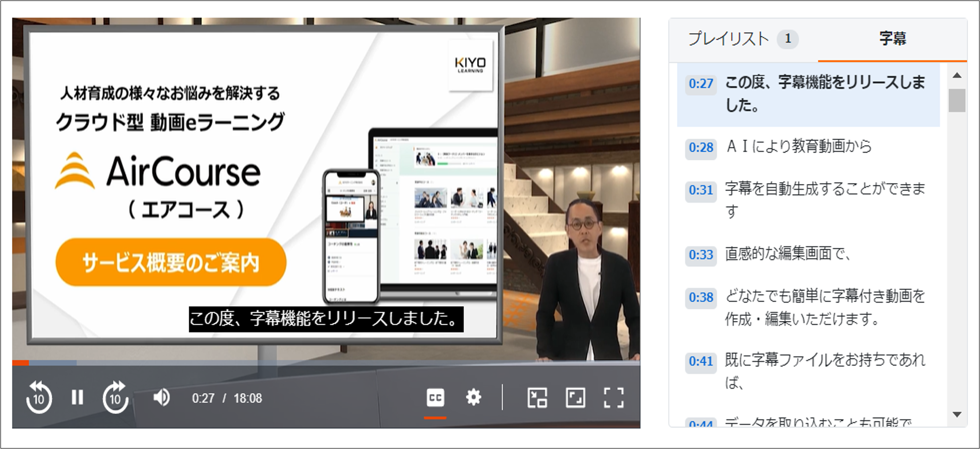
Task: Switch to picture-in-picture mini player
Action: click(537, 398)
